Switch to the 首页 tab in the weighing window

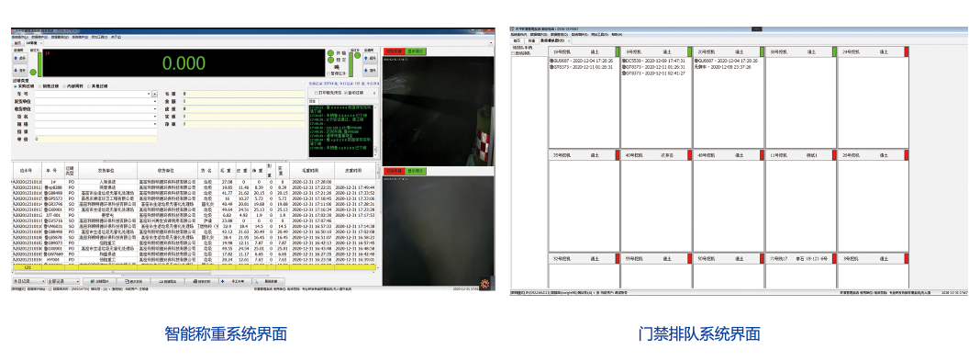[x=17, y=43]
